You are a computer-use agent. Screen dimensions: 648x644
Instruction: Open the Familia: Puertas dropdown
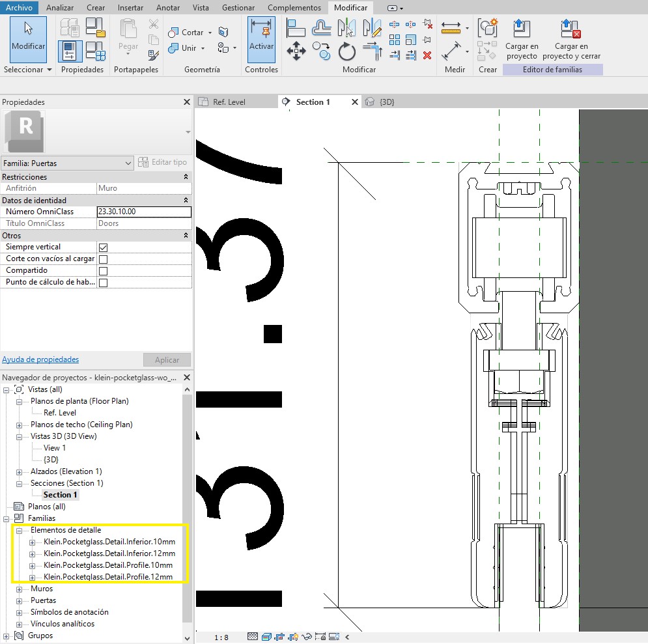click(x=126, y=163)
